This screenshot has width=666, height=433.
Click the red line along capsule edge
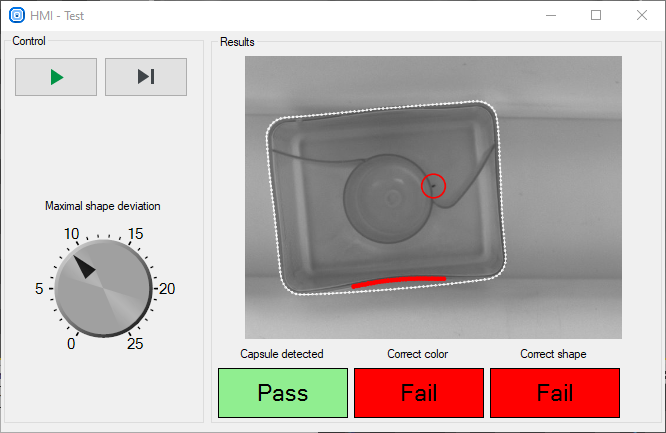(x=398, y=281)
